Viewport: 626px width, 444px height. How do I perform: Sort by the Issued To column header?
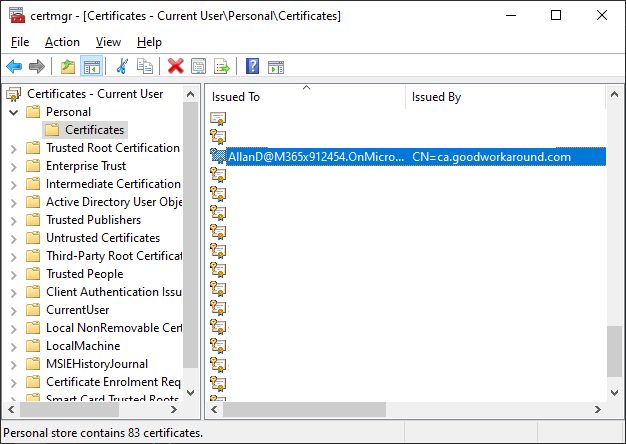click(306, 97)
